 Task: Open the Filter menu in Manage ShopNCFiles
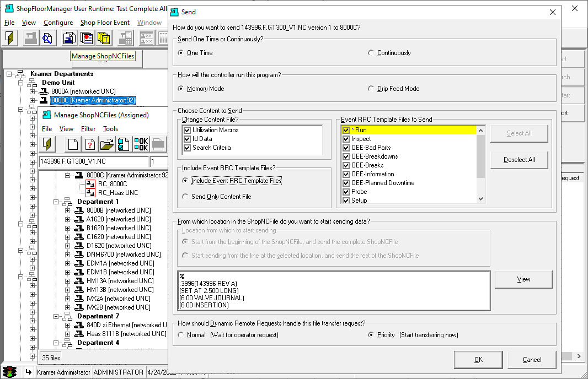pos(88,129)
